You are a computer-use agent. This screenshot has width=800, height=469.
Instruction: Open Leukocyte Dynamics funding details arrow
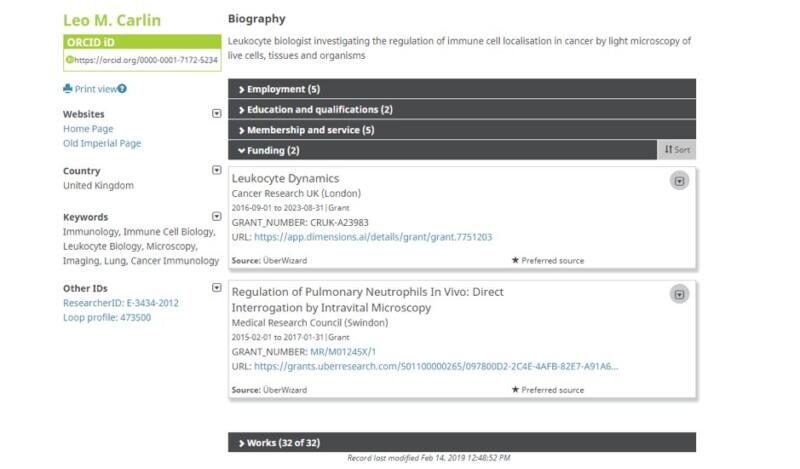[x=679, y=181]
